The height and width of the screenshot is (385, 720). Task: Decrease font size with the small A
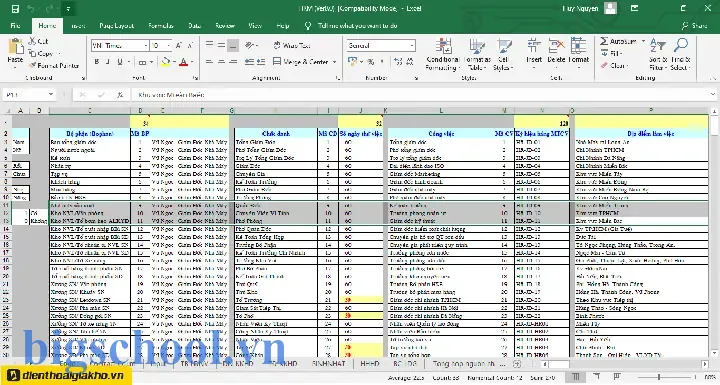190,45
